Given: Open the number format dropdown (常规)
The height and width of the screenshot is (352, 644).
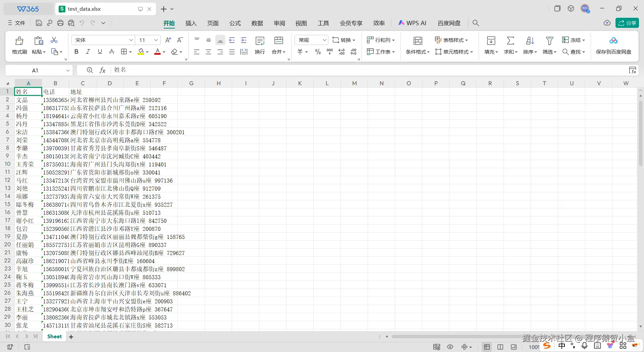Looking at the screenshot, I should click(324, 40).
